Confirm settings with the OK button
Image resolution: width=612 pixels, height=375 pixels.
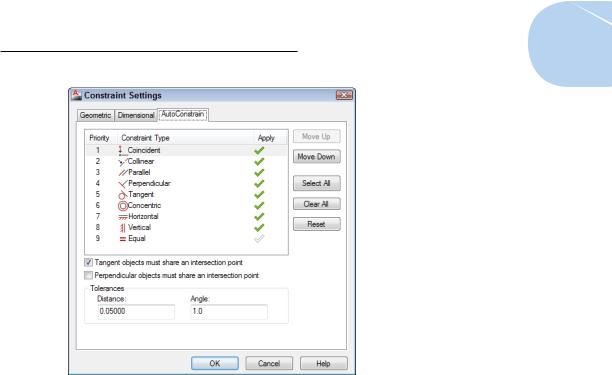pyautogui.click(x=215, y=363)
